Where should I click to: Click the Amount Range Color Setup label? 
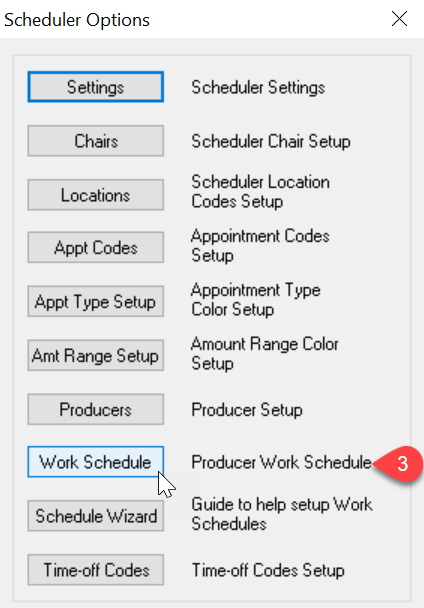265,354
